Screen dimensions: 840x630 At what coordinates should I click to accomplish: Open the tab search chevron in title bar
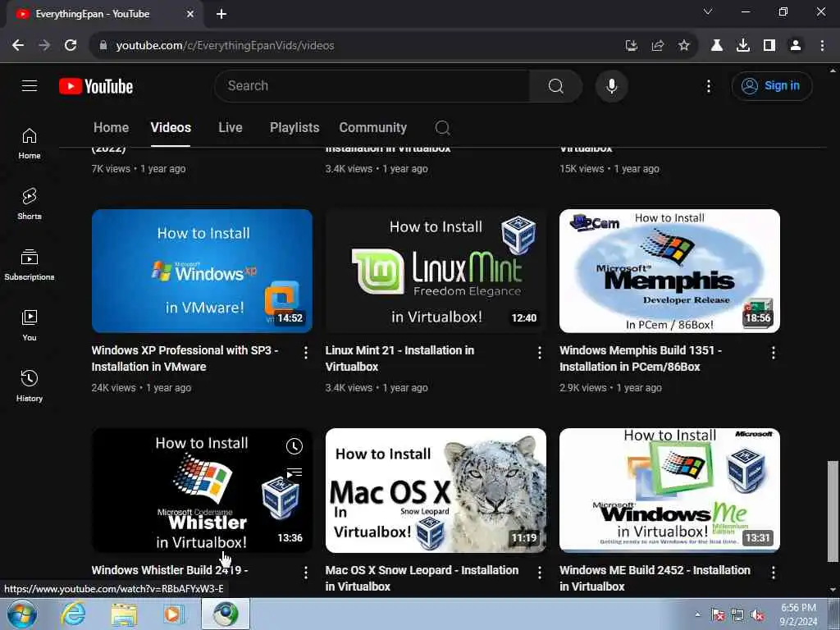tap(708, 11)
